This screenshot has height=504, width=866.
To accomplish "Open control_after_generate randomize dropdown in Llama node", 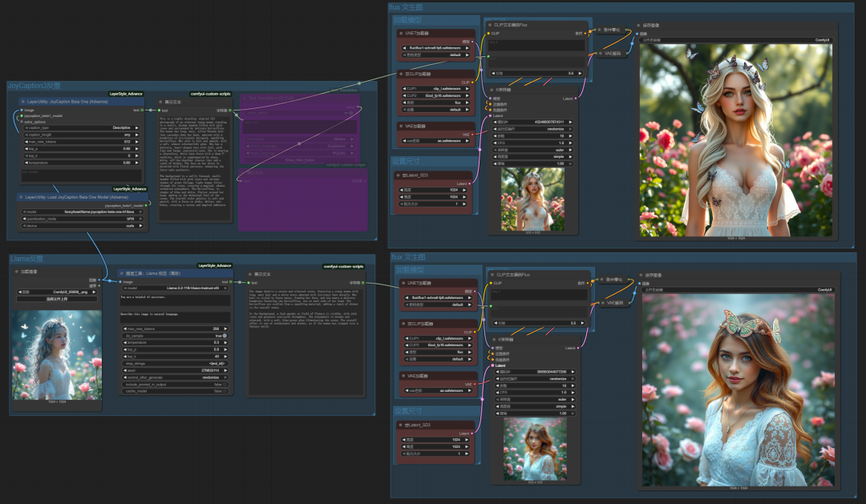I will [175, 377].
